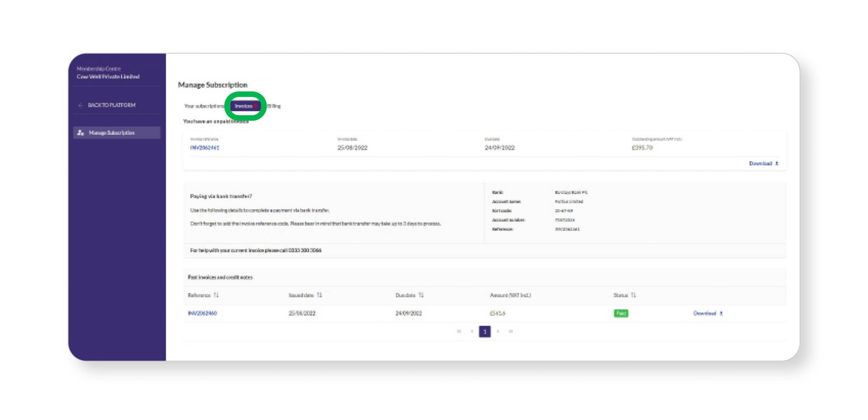The width and height of the screenshot is (868, 420).
Task: Go to the next invoices page
Action: (498, 331)
